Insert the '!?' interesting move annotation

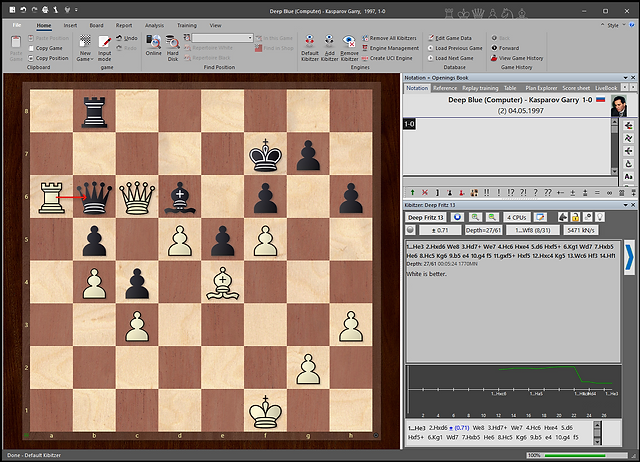tap(511, 192)
